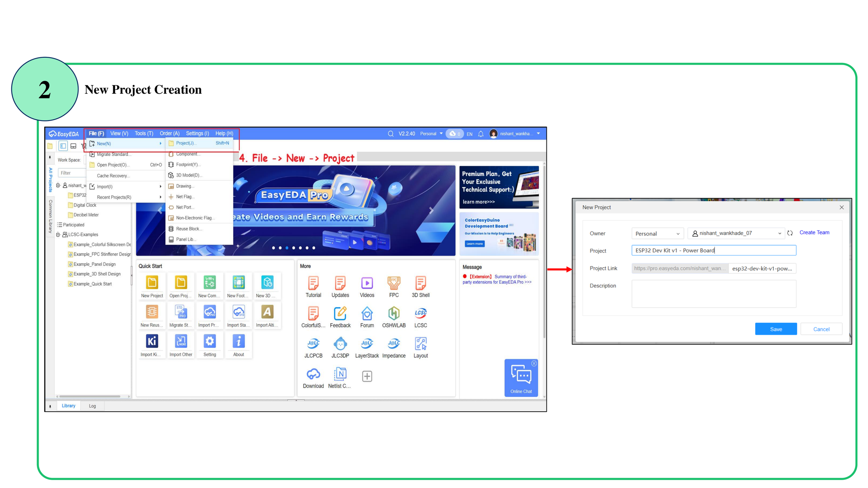Viewport: 868px width, 488px height.
Task: Click the Import KiCad icon
Action: 152,341
